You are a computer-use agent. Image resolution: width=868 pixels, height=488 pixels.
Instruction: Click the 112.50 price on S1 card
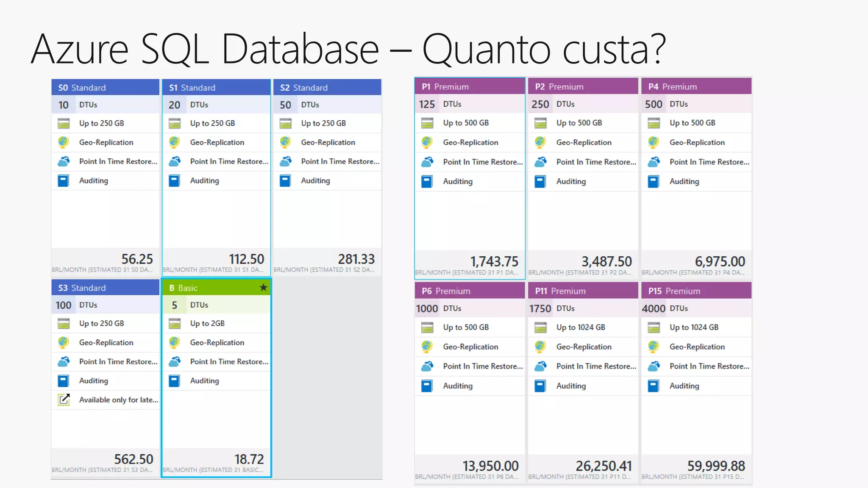click(x=246, y=259)
